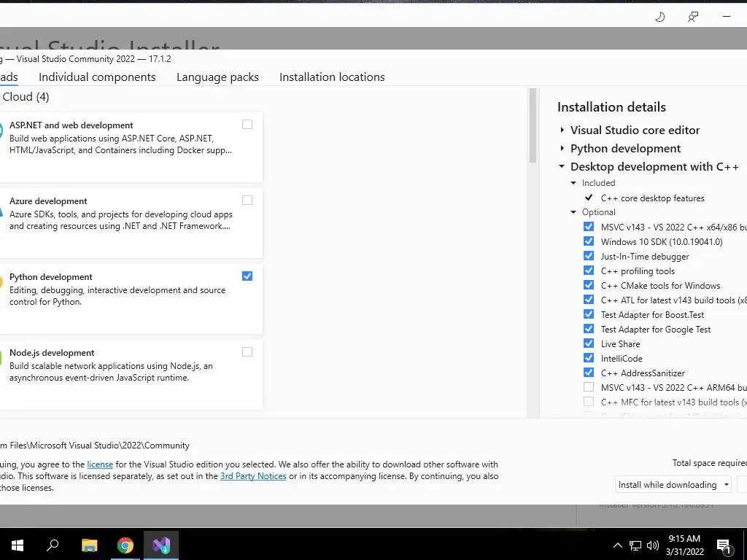Uncheck C++ CMake tools for Windows
The height and width of the screenshot is (560, 747).
pos(589,285)
